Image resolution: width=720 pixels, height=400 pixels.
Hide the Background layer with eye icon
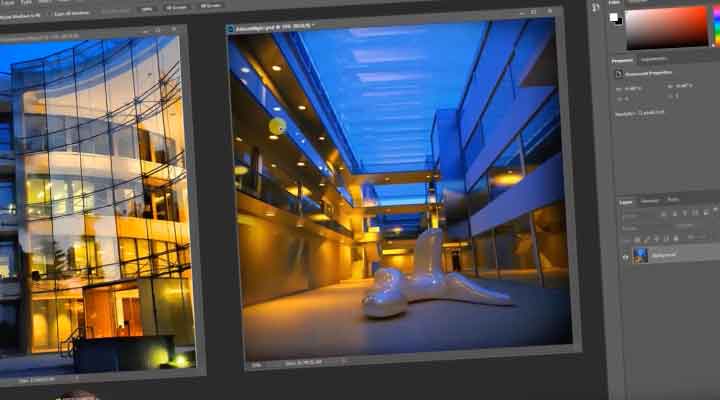pyautogui.click(x=625, y=258)
